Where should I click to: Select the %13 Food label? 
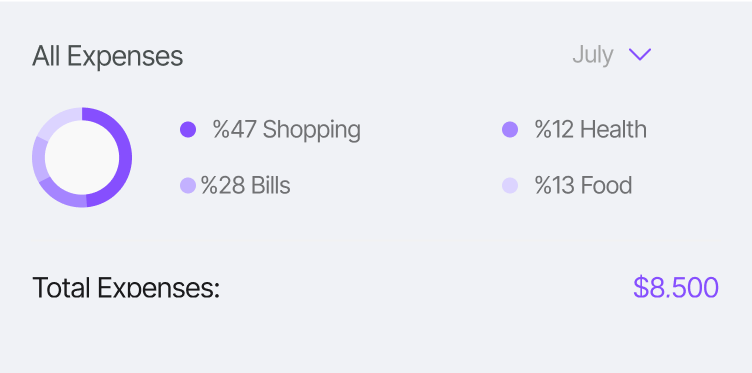584,186
